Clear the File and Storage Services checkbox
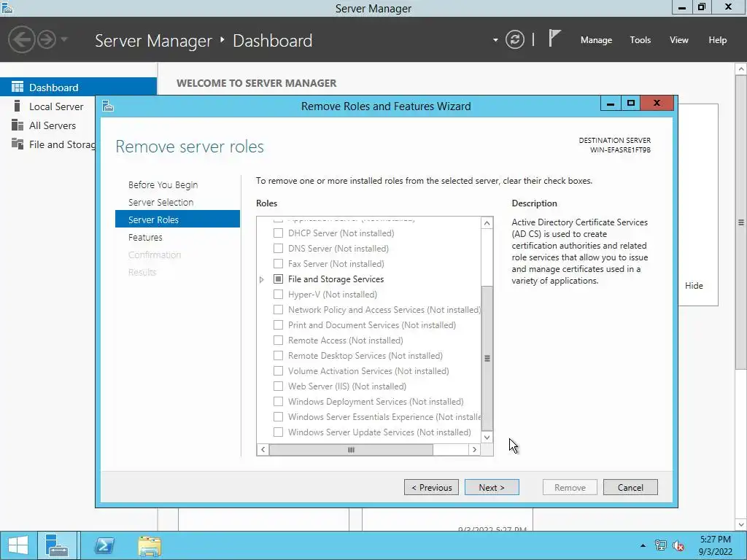Viewport: 747px width, 560px height. (x=278, y=279)
